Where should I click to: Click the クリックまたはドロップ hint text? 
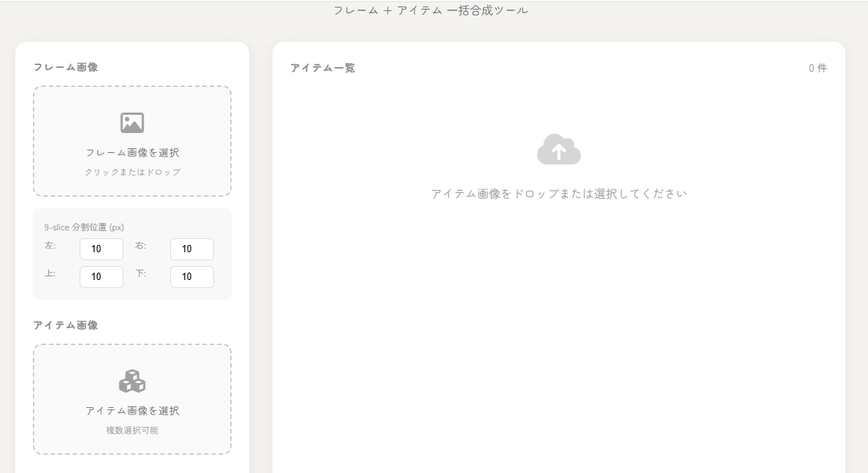[132, 173]
